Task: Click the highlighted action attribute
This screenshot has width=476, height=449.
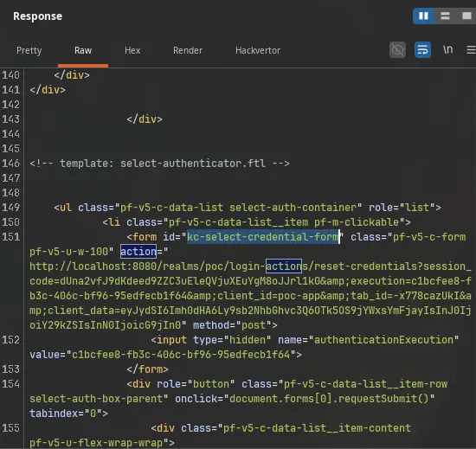Action: tap(138, 252)
